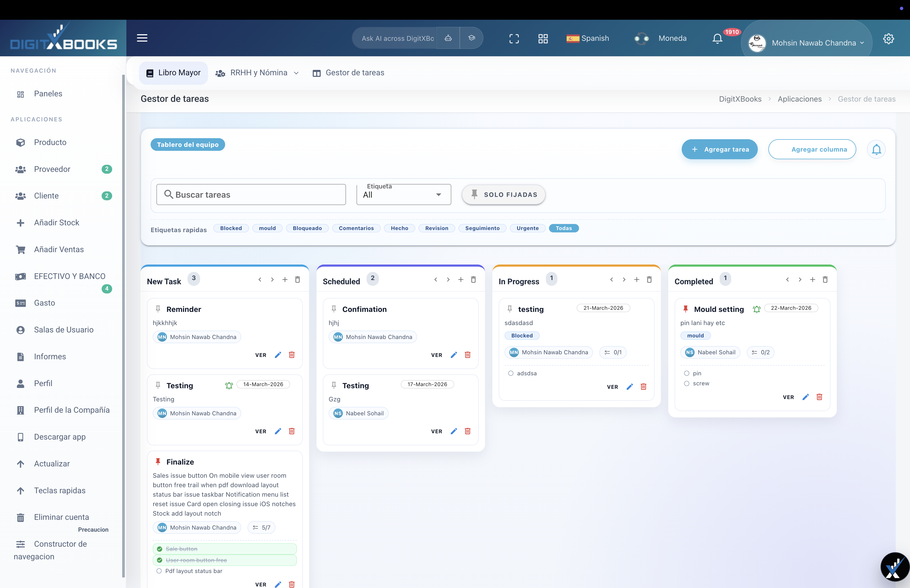Toggle the SOLO FIJADAS filter
Image resolution: width=910 pixels, height=588 pixels.
(x=503, y=195)
